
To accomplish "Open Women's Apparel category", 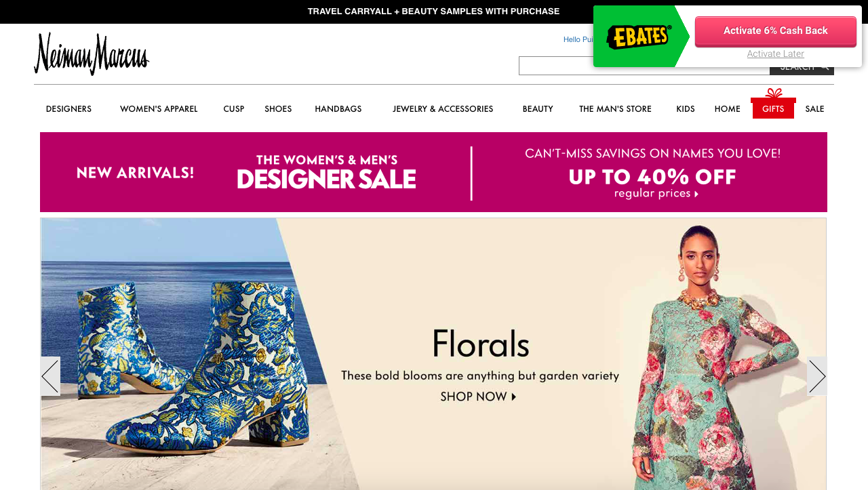I will click(159, 109).
